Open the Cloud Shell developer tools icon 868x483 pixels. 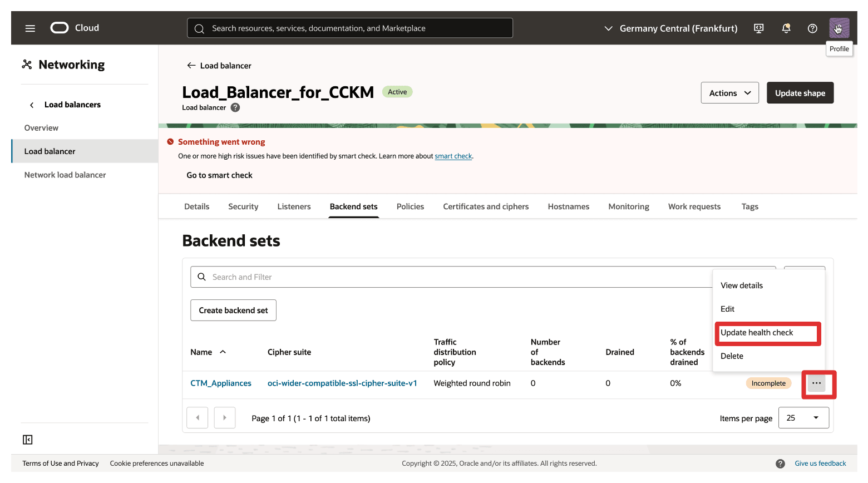(x=758, y=28)
